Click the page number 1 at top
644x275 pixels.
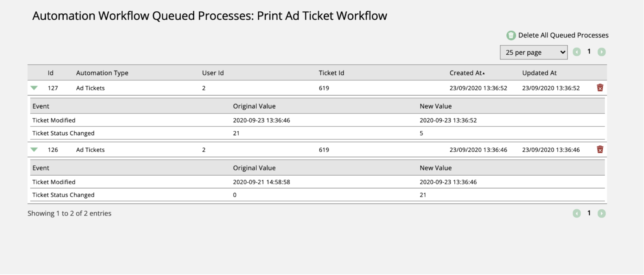(x=589, y=51)
